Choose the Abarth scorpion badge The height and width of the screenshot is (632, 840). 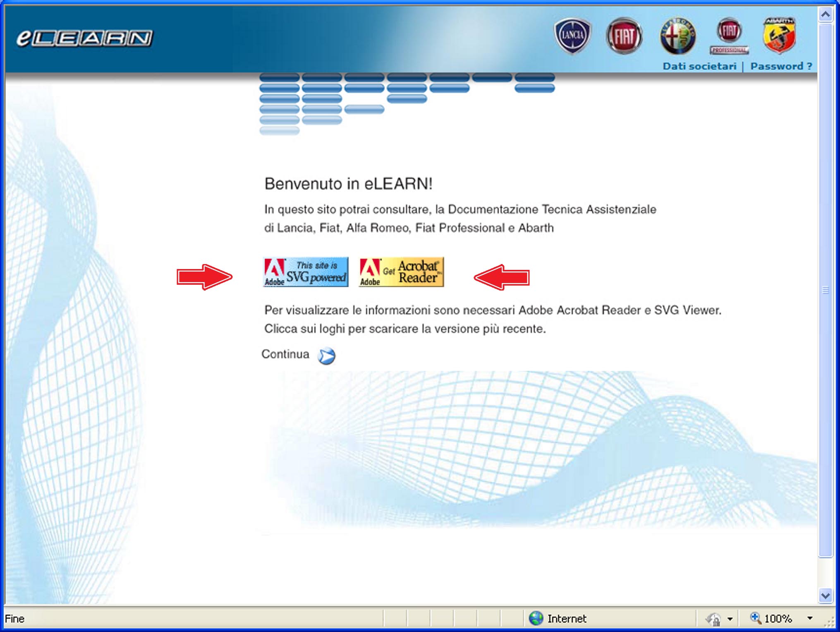point(779,36)
